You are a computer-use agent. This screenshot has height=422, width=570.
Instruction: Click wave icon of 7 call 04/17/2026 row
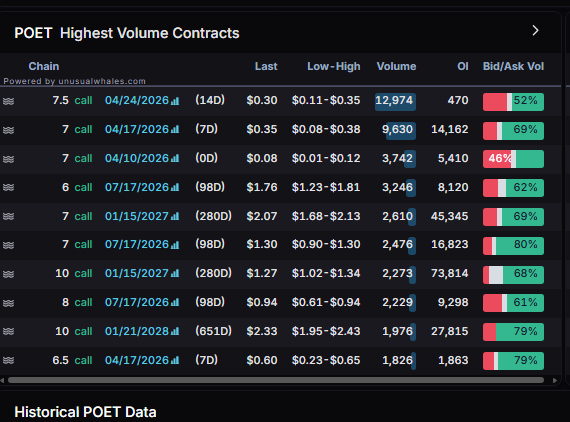(8, 130)
